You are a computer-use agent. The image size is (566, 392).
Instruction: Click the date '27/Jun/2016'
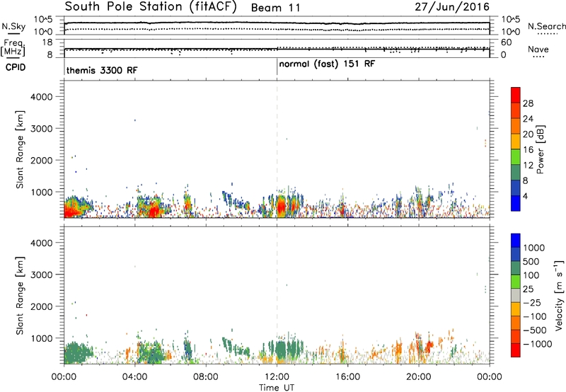(x=452, y=6)
